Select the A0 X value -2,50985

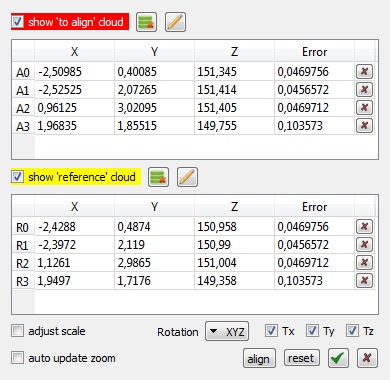tap(74, 71)
